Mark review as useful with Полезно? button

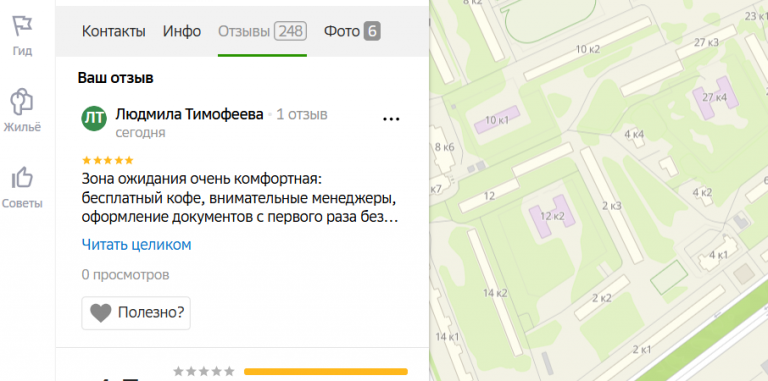click(136, 313)
